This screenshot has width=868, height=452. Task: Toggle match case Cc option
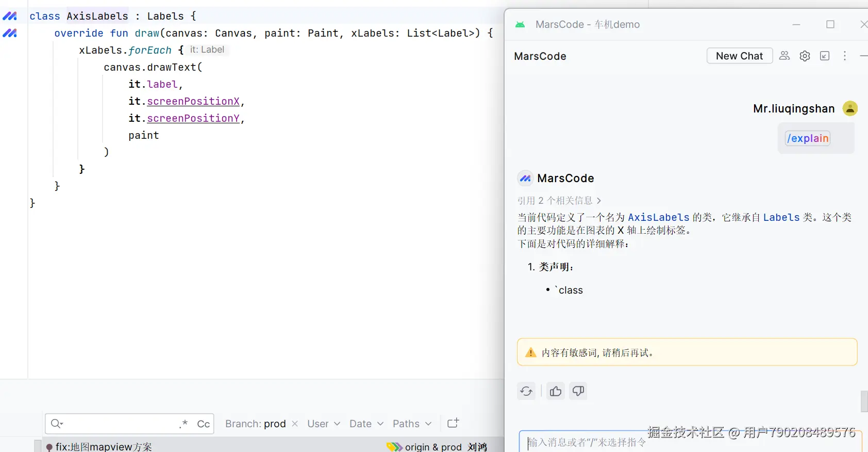(204, 424)
